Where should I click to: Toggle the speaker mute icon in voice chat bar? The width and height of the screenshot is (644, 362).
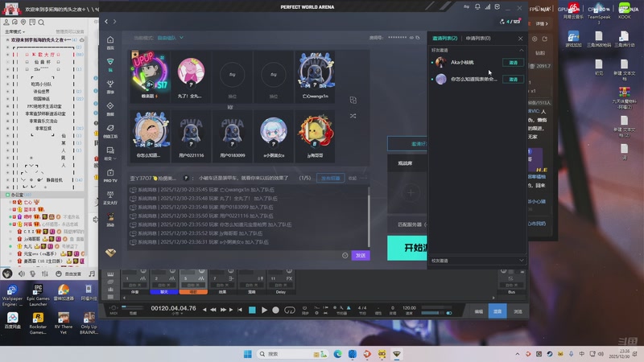(x=22, y=274)
